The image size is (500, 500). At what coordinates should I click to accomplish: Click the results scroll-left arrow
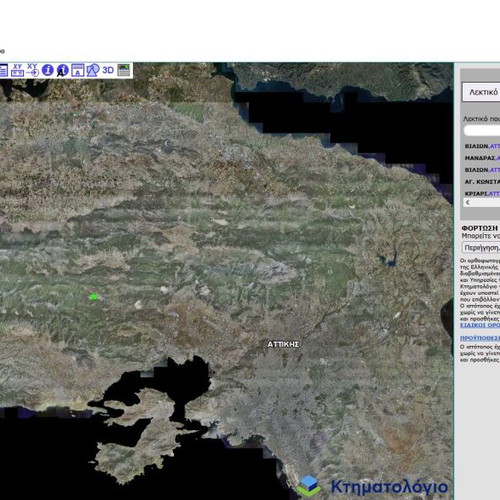[x=468, y=202]
